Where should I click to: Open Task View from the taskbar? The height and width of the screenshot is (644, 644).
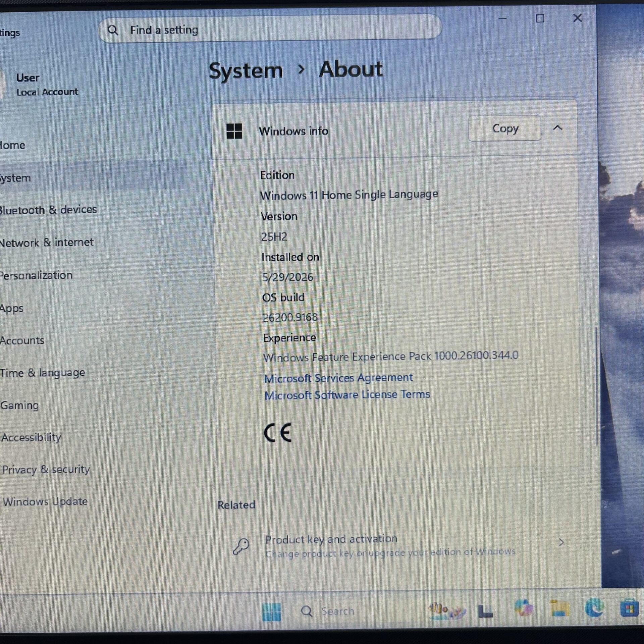486,611
